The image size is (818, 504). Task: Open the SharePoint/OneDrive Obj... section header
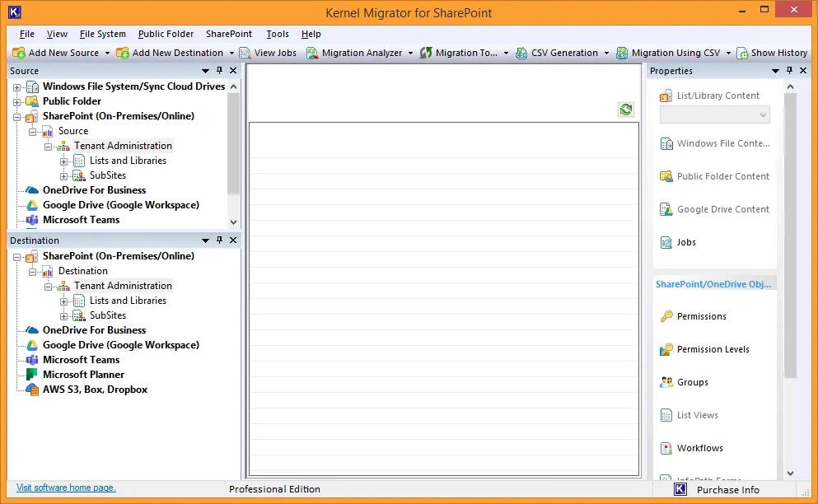[x=713, y=284]
